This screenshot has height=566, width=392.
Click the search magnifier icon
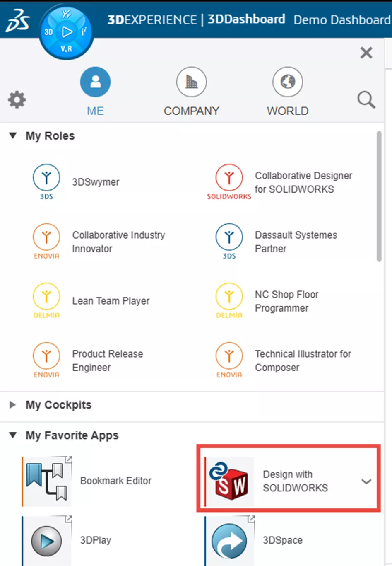click(x=366, y=99)
